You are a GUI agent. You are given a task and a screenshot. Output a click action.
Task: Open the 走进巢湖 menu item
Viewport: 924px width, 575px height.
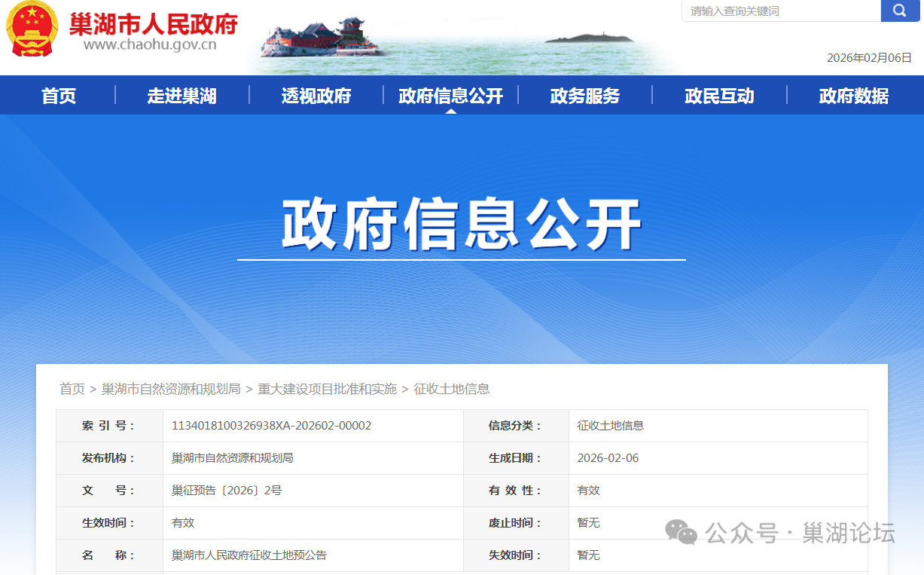(x=181, y=95)
